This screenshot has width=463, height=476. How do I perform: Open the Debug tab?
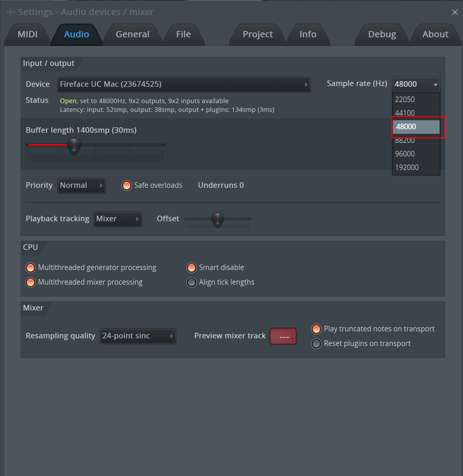click(382, 34)
